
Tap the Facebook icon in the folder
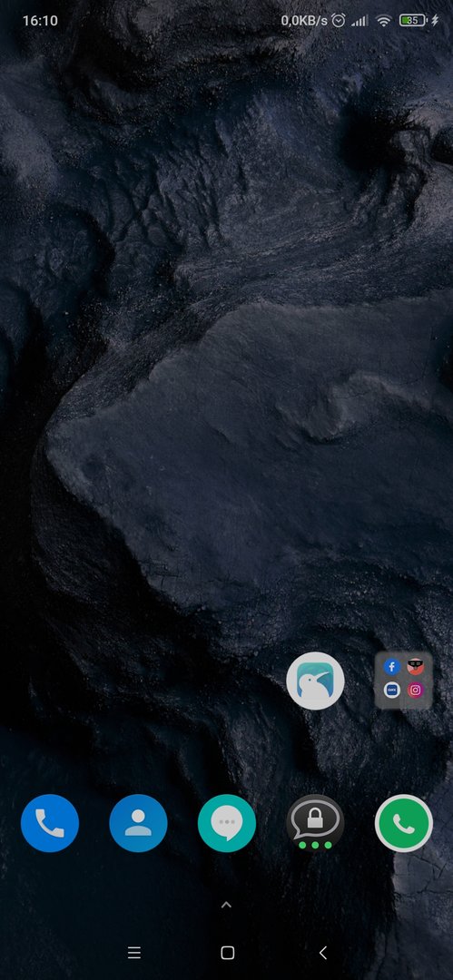tap(391, 667)
